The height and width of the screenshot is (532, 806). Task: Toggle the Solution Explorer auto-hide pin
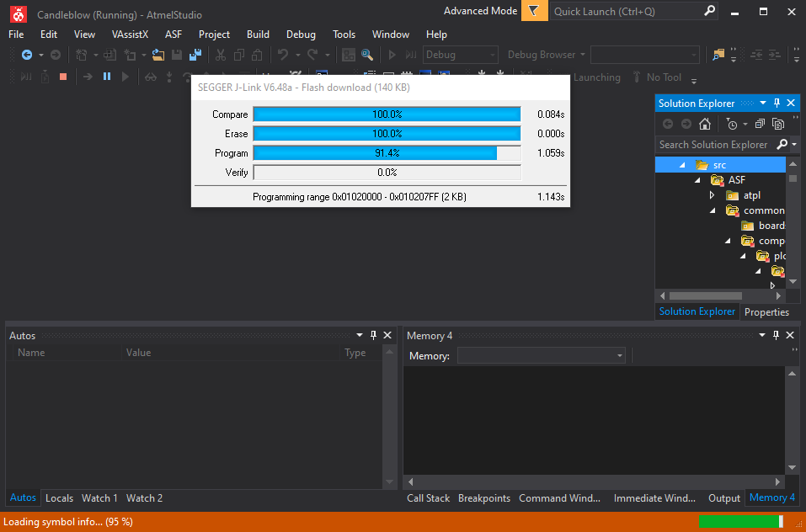[777, 104]
